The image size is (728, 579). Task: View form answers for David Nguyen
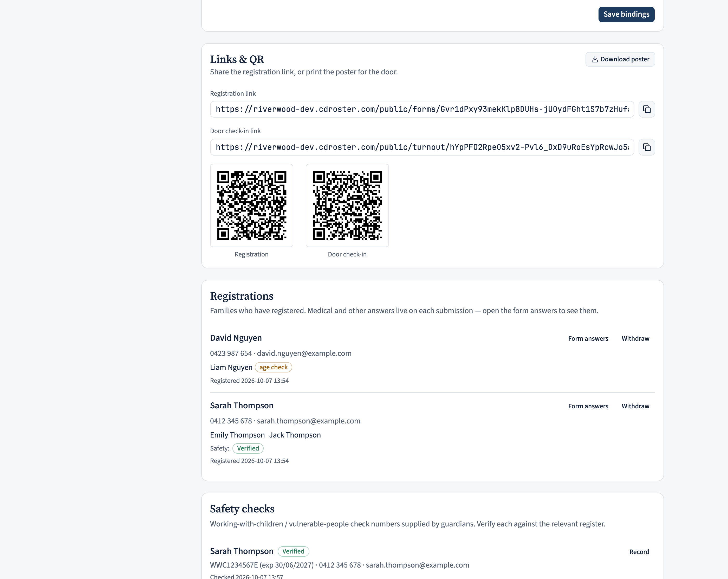click(588, 338)
